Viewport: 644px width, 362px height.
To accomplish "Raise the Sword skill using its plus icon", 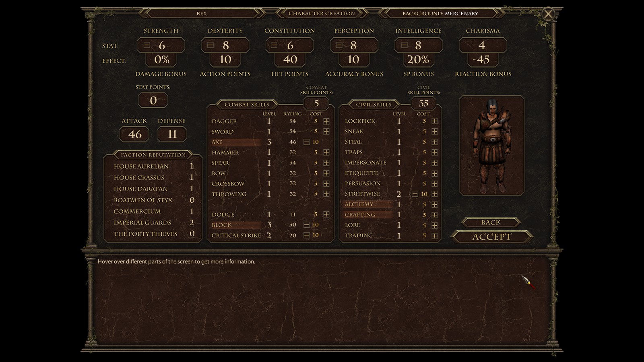I will pos(326,132).
